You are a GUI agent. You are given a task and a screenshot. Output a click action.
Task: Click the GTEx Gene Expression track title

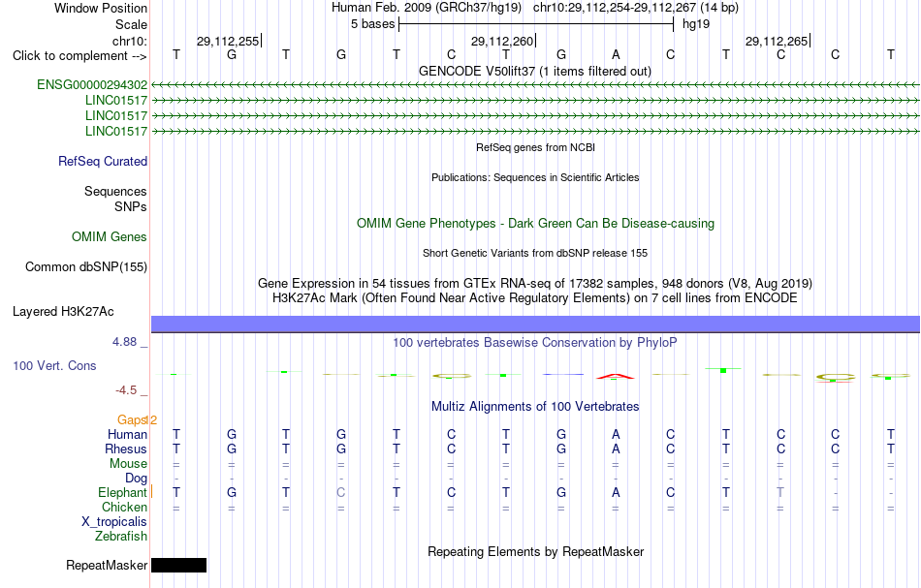535,284
